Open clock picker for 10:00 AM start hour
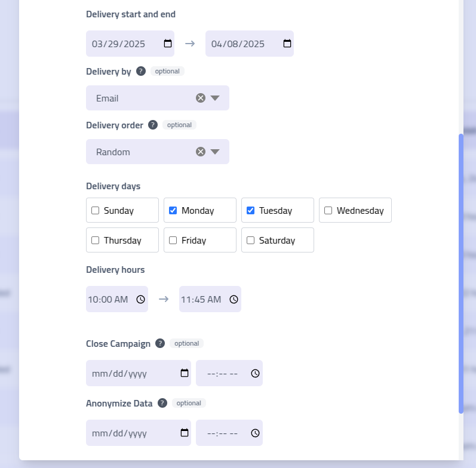This screenshot has width=476, height=468. pos(140,299)
